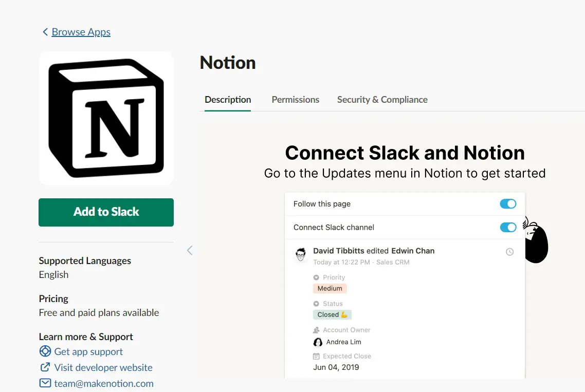The width and height of the screenshot is (585, 392).
Task: Click the calendar icon next to Expected Close
Action: (x=316, y=356)
